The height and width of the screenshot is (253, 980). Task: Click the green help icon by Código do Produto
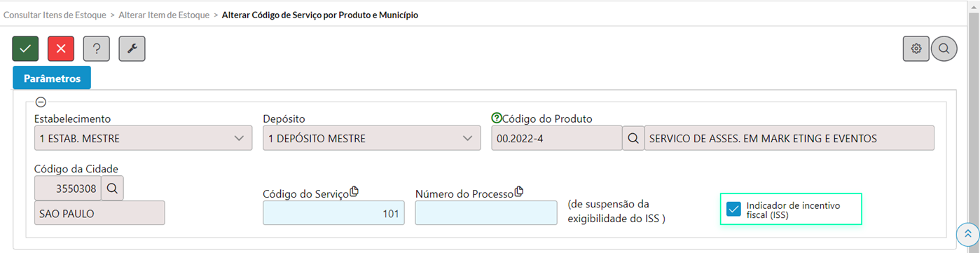click(497, 118)
